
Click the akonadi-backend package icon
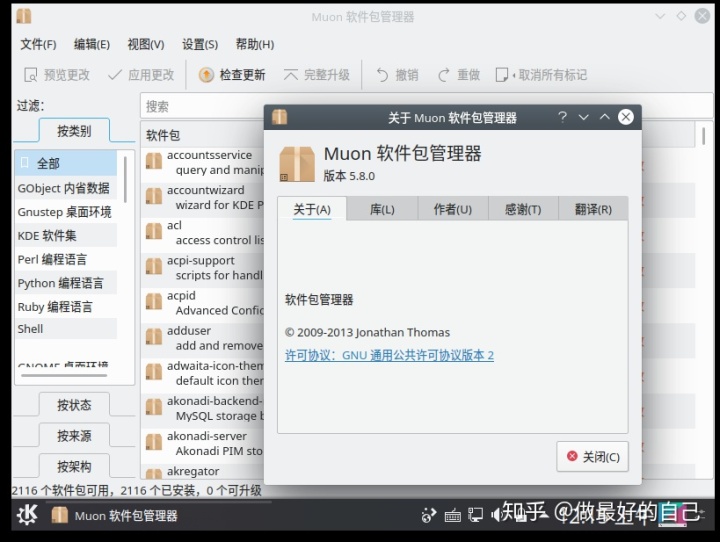click(154, 407)
